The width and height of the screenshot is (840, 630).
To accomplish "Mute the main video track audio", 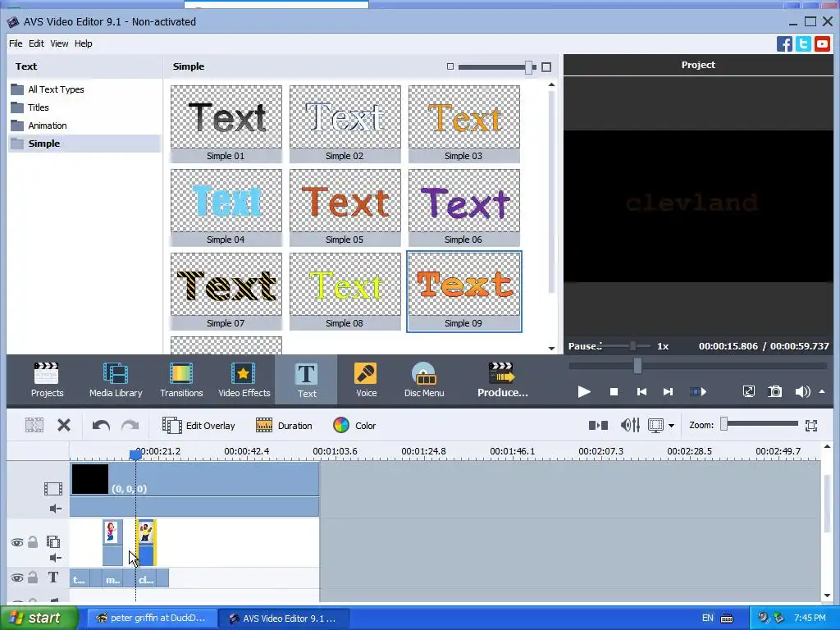I will click(55, 509).
